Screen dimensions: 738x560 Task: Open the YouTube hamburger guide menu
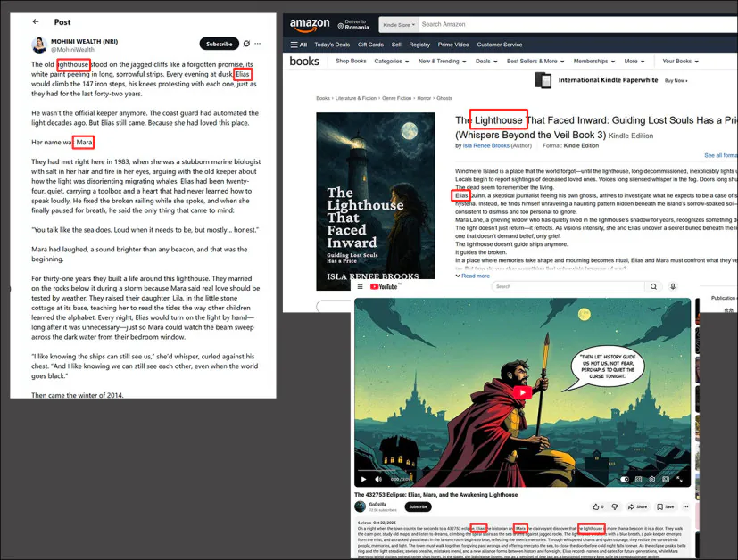tap(360, 286)
